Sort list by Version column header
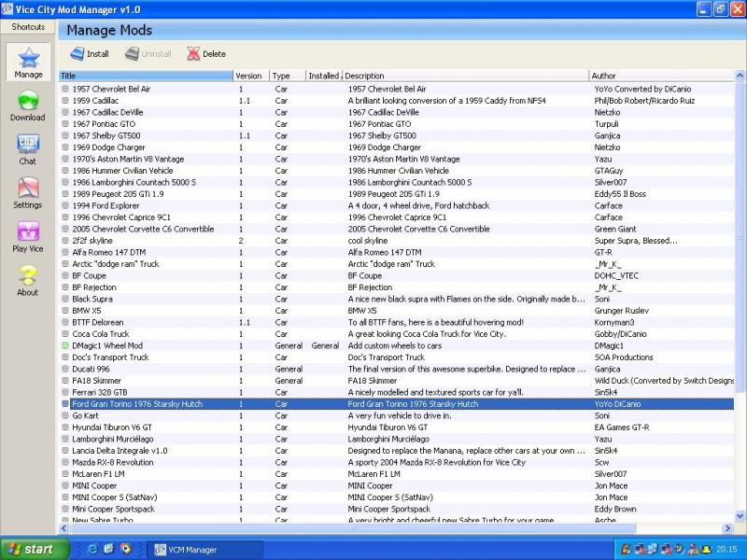 tap(251, 76)
